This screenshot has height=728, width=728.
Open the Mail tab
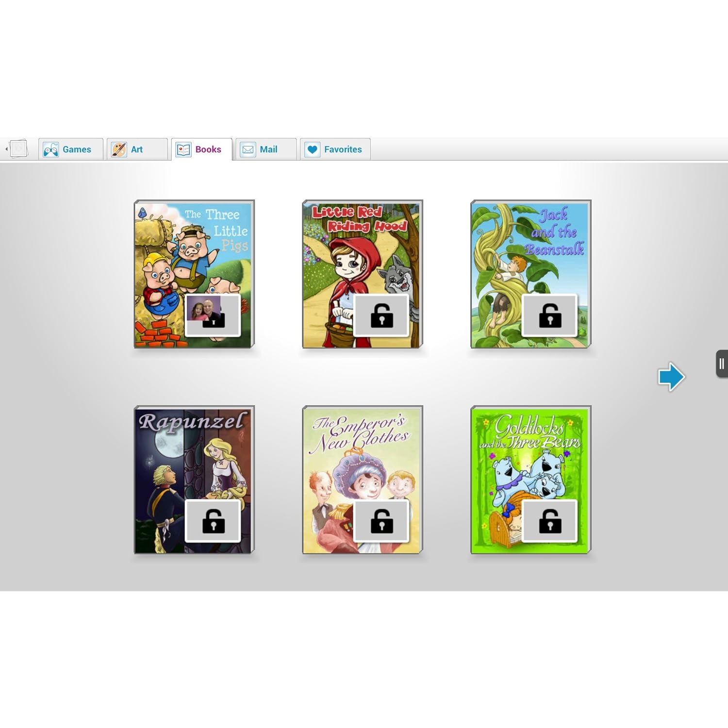pyautogui.click(x=265, y=149)
